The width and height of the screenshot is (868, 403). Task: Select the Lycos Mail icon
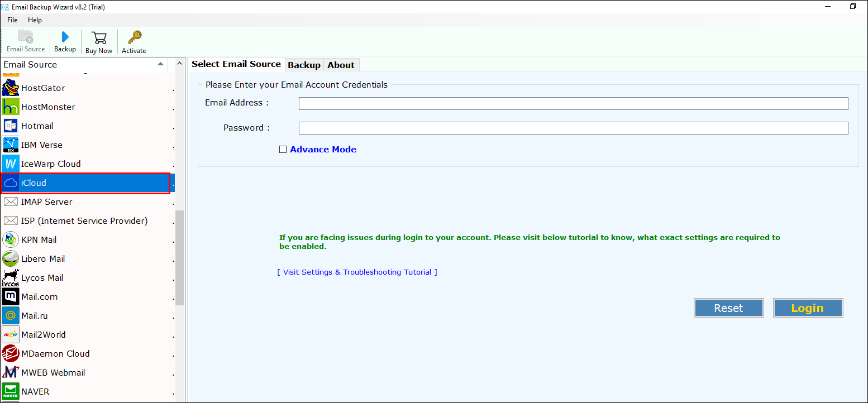click(x=11, y=278)
